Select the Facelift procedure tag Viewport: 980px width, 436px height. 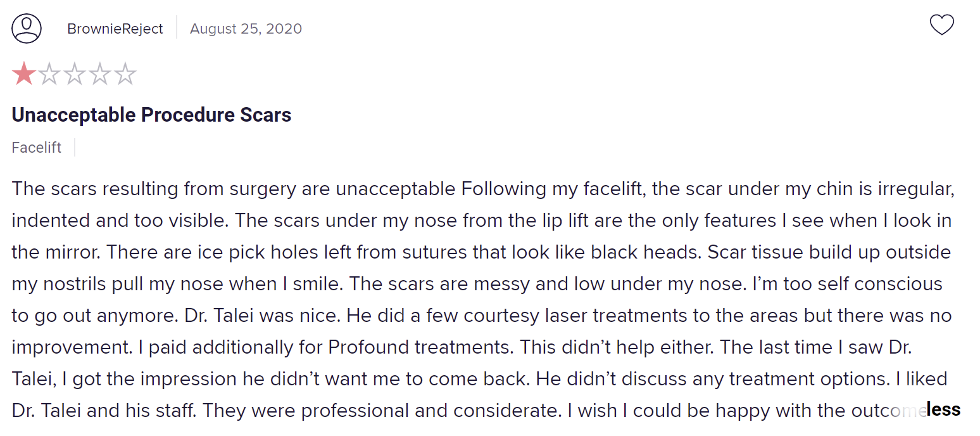(x=37, y=148)
